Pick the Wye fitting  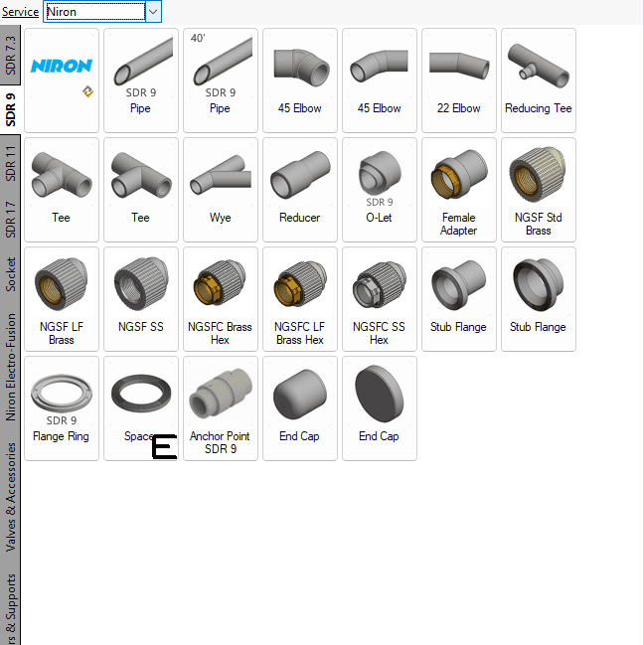221,189
